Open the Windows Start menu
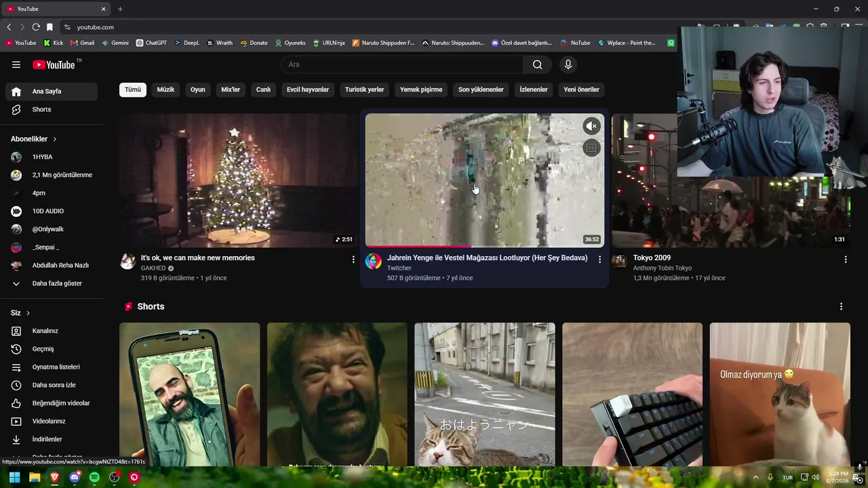 click(14, 477)
